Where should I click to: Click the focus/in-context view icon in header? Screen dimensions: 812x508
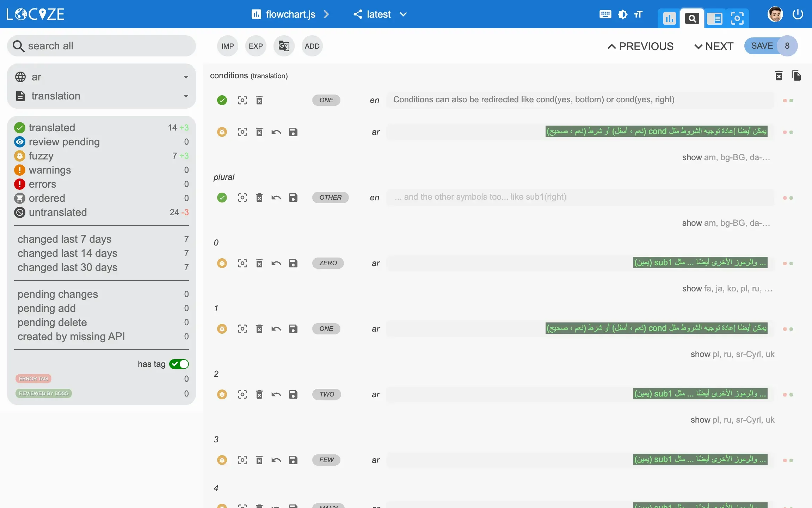click(x=737, y=18)
